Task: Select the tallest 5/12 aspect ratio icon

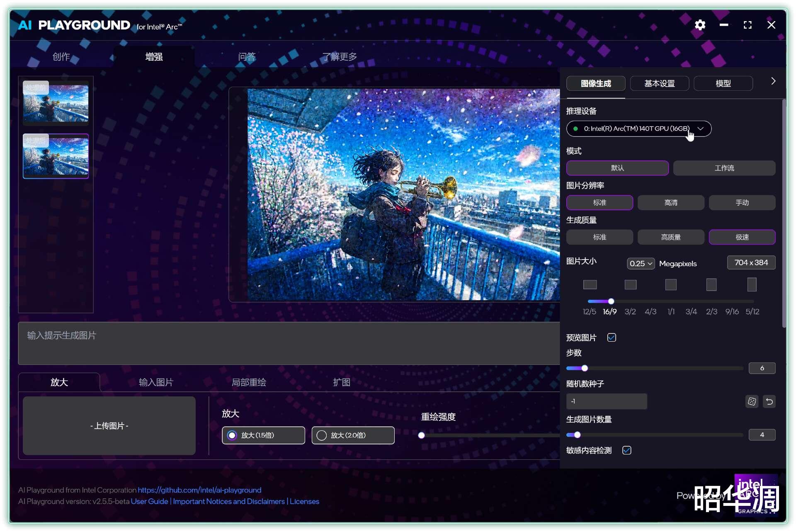Action: (752, 284)
